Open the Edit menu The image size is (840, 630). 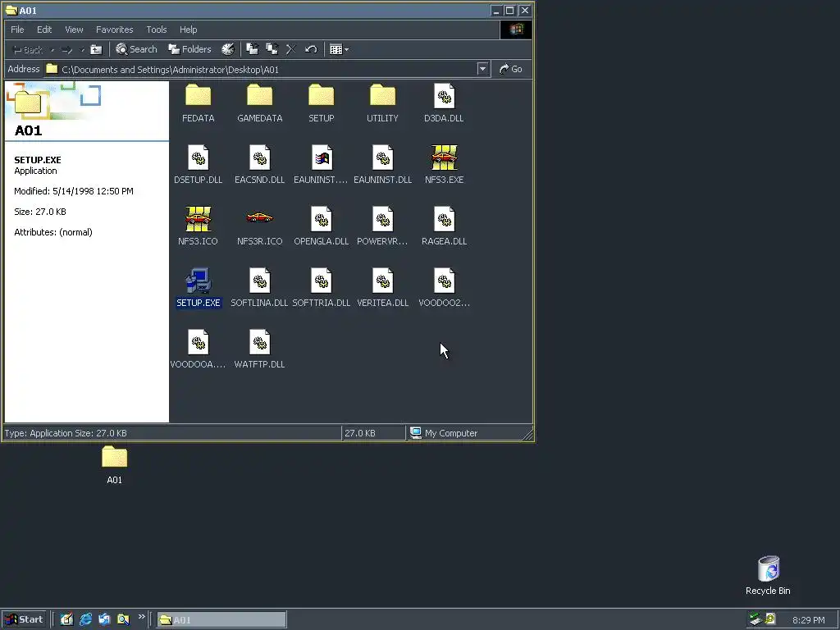pos(44,30)
